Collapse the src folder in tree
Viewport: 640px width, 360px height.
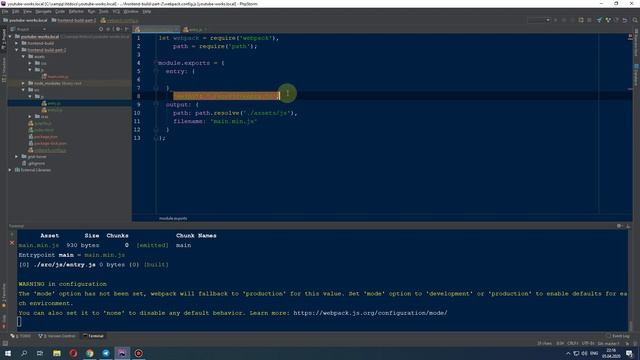pyautogui.click(x=24, y=90)
